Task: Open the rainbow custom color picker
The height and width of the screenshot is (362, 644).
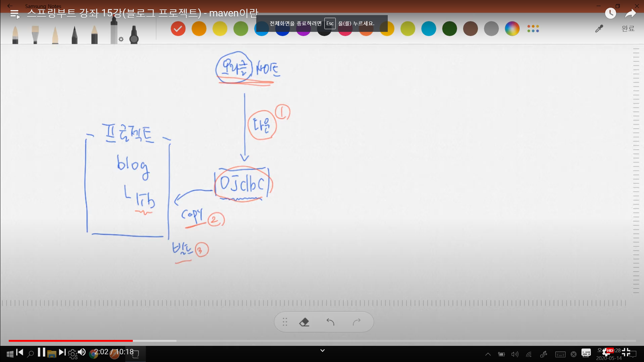Action: point(512,29)
